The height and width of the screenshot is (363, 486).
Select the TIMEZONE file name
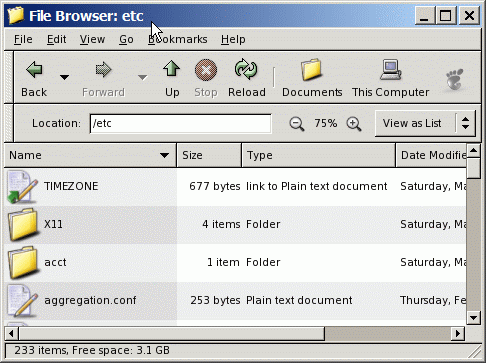[x=71, y=186]
